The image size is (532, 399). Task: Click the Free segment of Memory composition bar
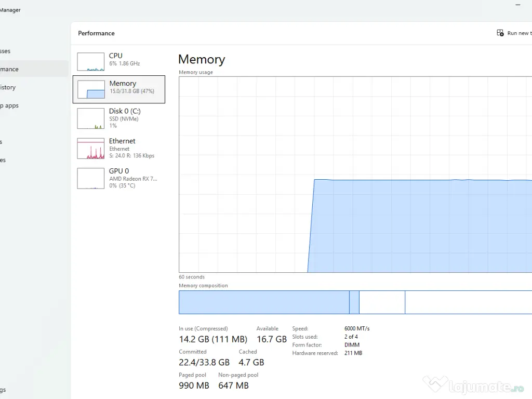point(468,302)
